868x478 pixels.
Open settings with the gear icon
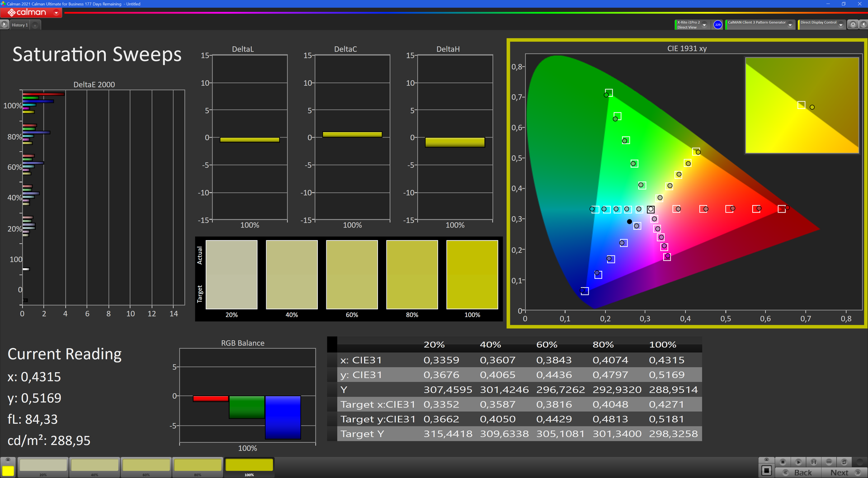853,25
